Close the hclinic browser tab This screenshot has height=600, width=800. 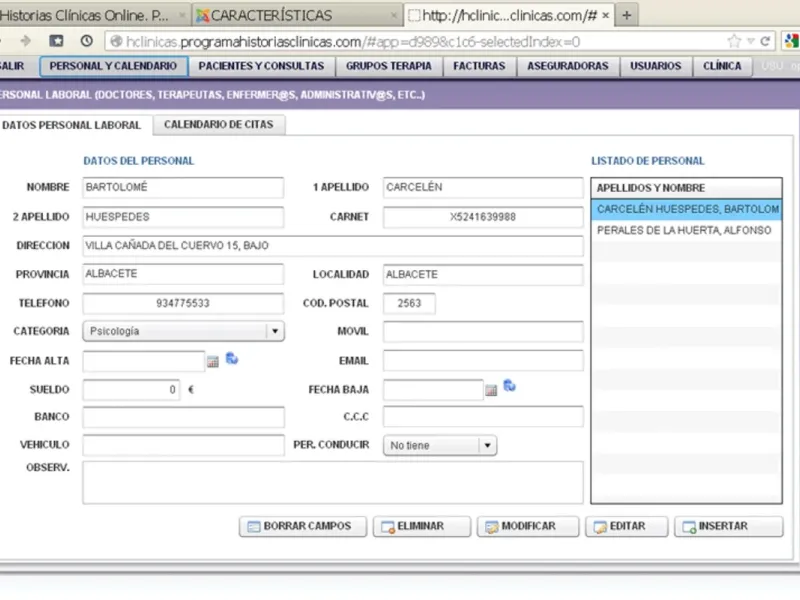click(606, 15)
